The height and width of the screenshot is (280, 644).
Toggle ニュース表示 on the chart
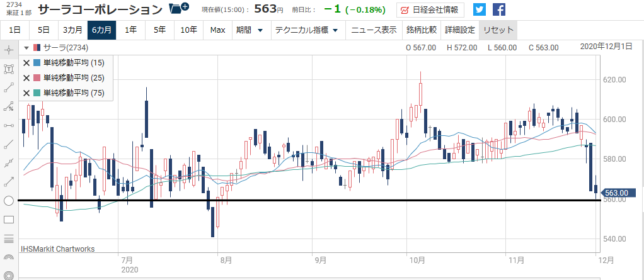point(374,30)
